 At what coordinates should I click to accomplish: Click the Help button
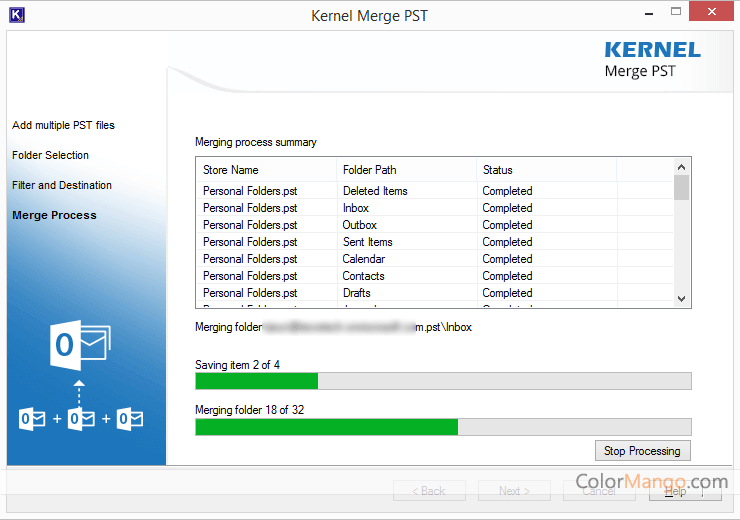click(684, 491)
